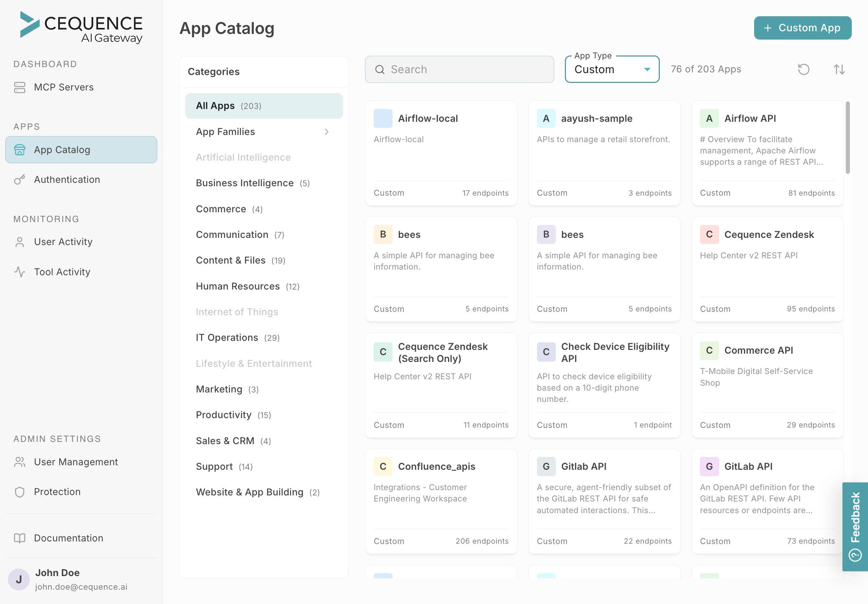The width and height of the screenshot is (868, 604).
Task: Click the sort order arrows icon
Action: point(839,69)
